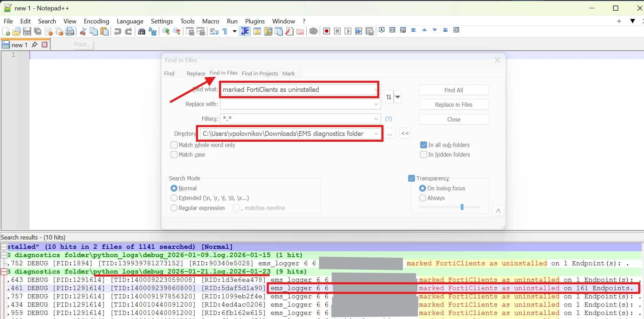This screenshot has height=319, width=644.
Task: Run macro multiple times icon
Action: (x=359, y=31)
